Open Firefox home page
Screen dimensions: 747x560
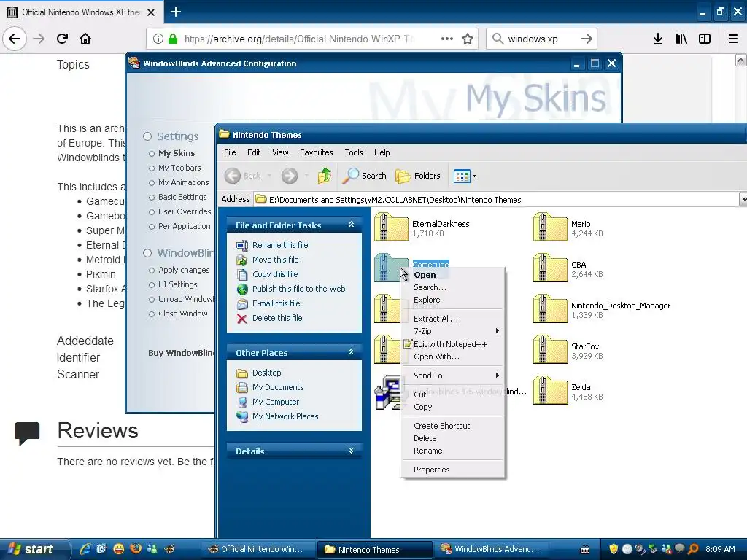pos(85,39)
